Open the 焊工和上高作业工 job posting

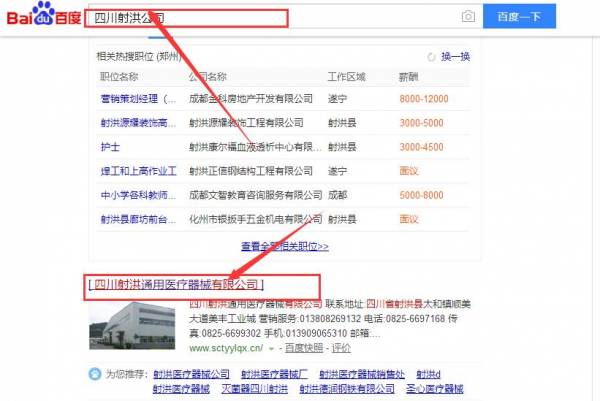coord(139,171)
